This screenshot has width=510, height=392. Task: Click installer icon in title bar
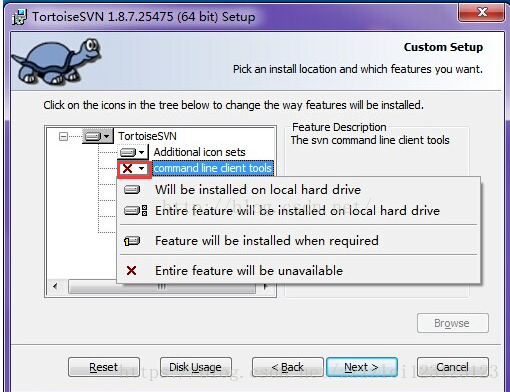19,17
